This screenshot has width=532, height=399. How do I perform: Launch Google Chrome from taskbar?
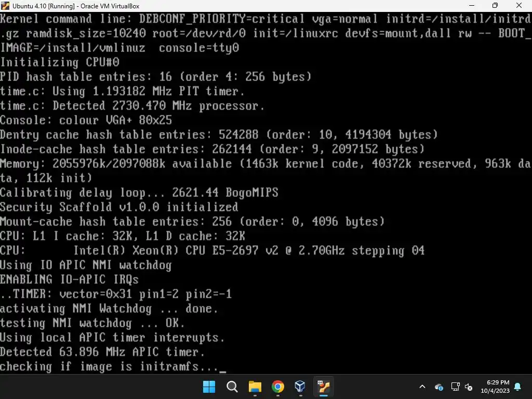[278, 387]
